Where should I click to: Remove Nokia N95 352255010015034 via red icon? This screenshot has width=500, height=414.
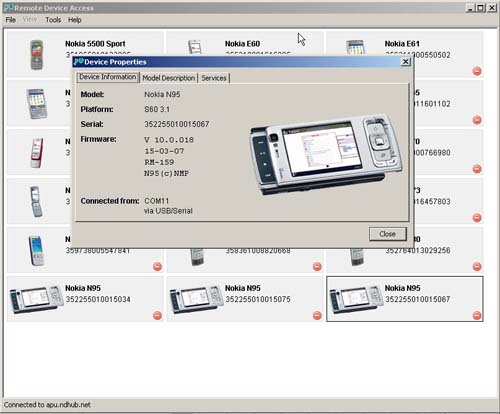[x=157, y=315]
